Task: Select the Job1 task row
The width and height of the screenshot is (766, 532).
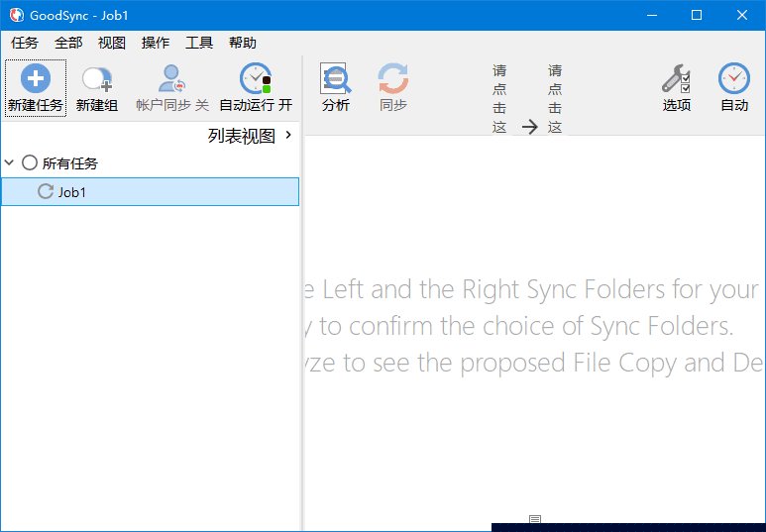Action: 150,191
